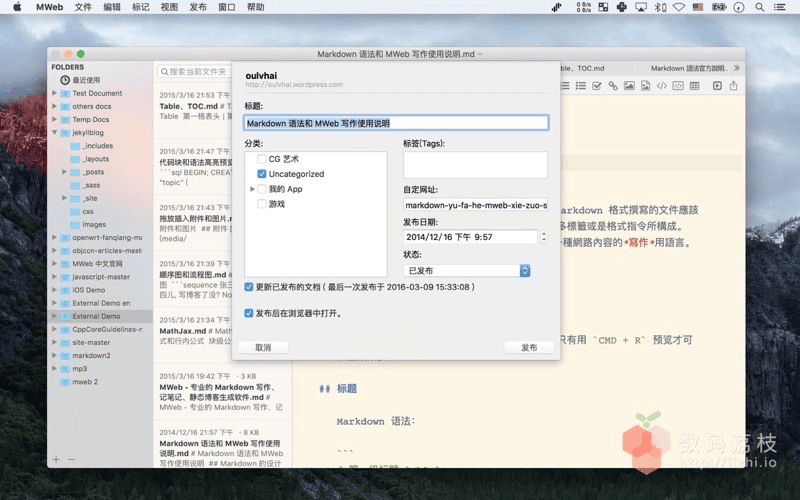Click the 标题 title input field
The width and height of the screenshot is (800, 500).
396,123
